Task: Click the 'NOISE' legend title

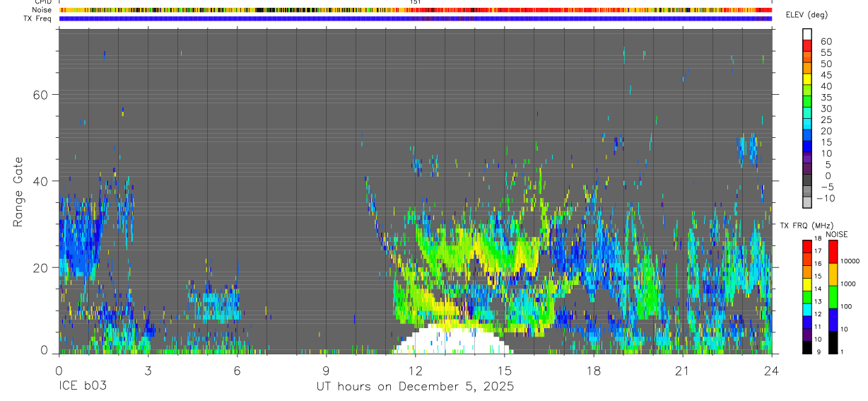Action: tap(837, 234)
